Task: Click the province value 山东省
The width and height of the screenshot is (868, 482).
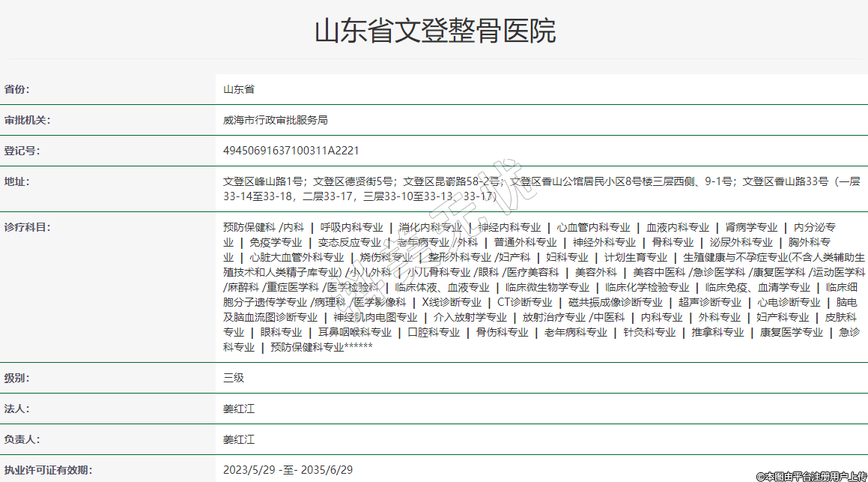Action: pyautogui.click(x=239, y=89)
